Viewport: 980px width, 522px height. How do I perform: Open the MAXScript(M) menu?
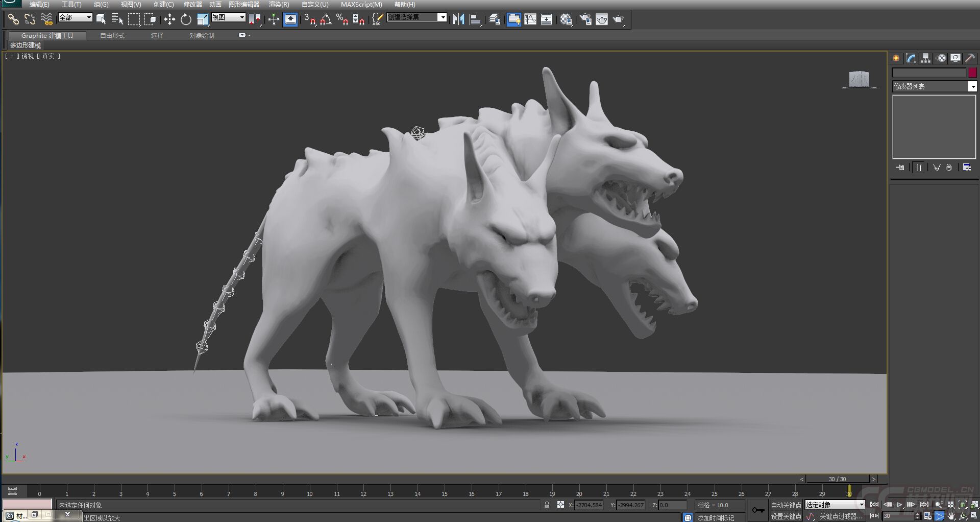click(x=361, y=5)
